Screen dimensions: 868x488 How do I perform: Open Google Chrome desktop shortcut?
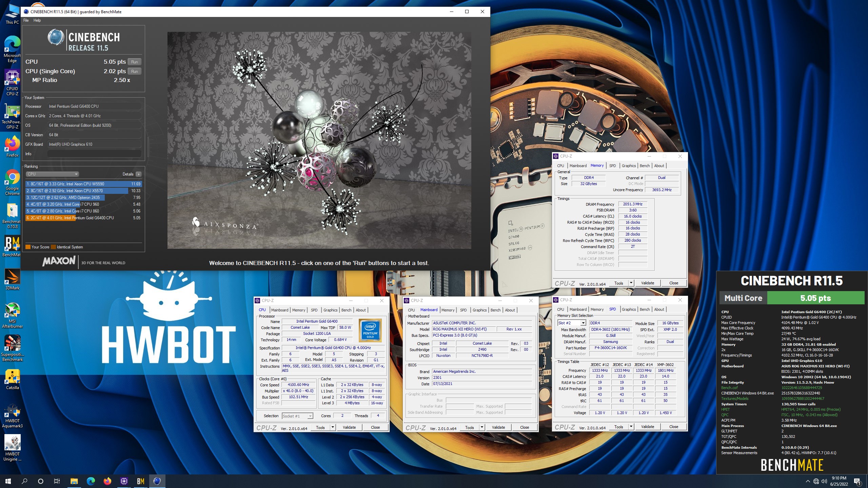(x=12, y=182)
